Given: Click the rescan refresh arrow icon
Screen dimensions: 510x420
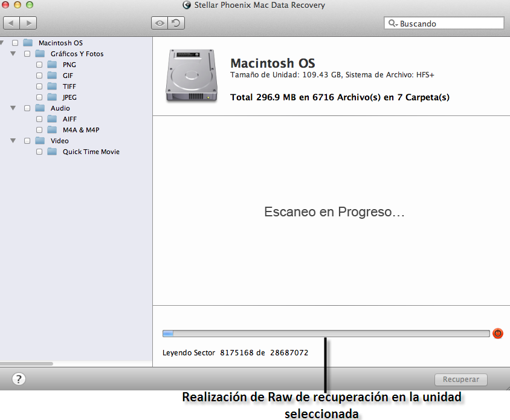Looking at the screenshot, I should tap(176, 23).
